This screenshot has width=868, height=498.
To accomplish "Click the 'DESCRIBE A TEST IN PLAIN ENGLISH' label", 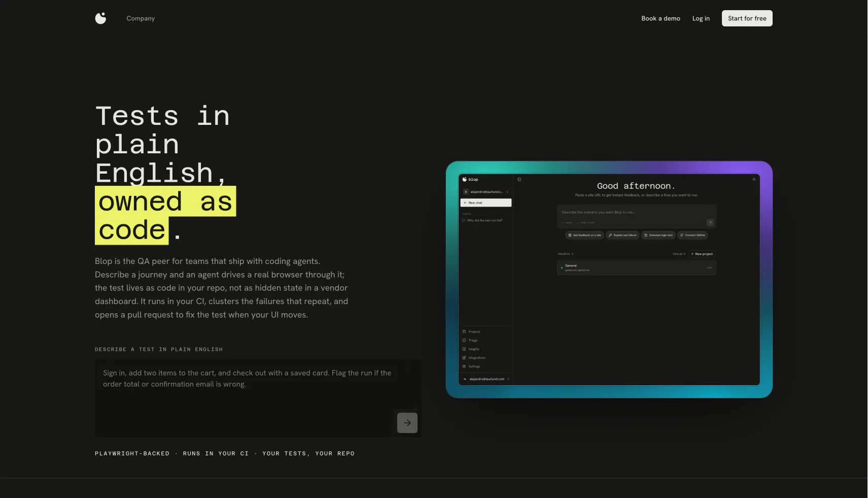I will point(159,349).
